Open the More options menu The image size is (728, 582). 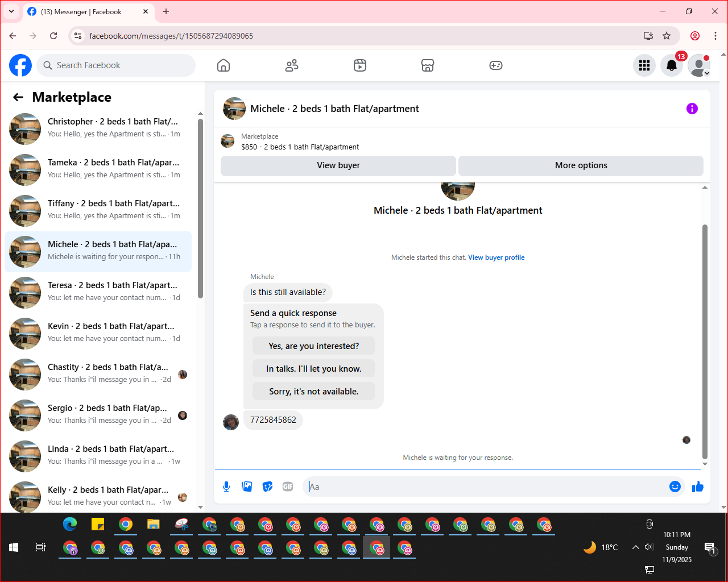click(581, 165)
